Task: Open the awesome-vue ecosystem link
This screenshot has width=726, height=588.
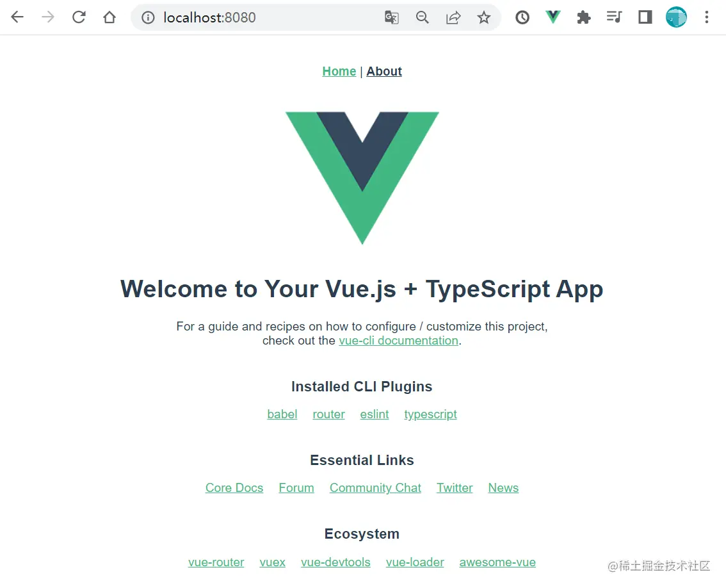Action: (497, 562)
